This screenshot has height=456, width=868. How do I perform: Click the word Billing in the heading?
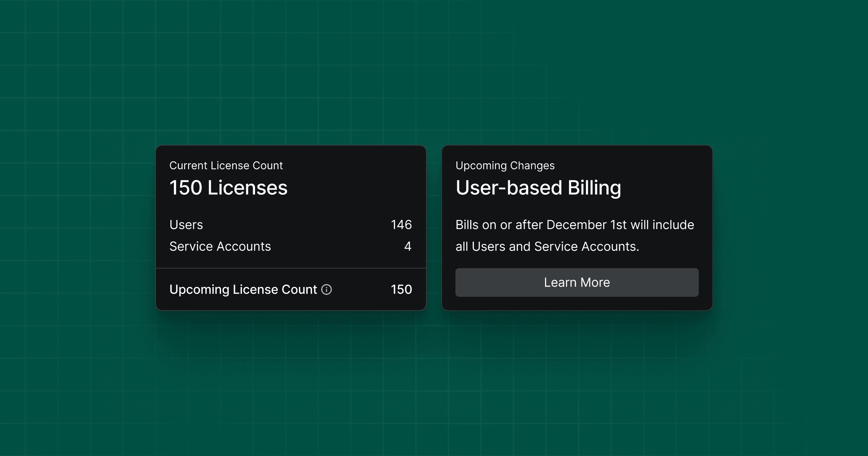[x=594, y=188]
